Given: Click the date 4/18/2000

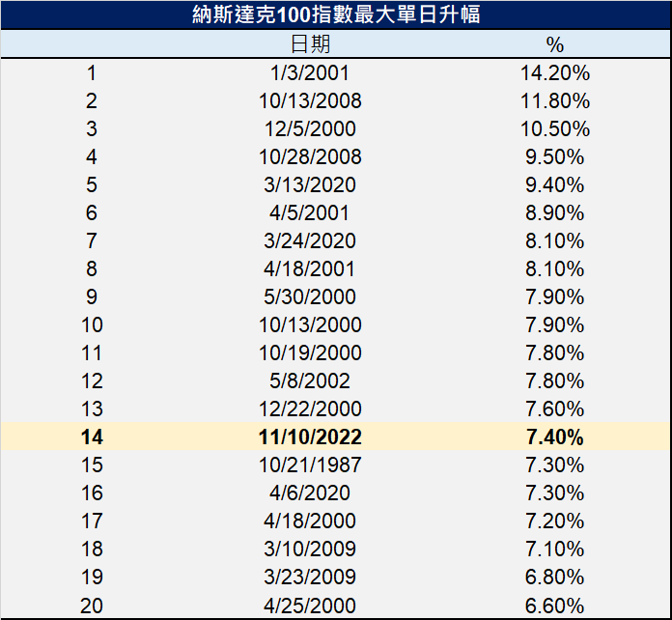Looking at the screenshot, I should click(310, 521).
